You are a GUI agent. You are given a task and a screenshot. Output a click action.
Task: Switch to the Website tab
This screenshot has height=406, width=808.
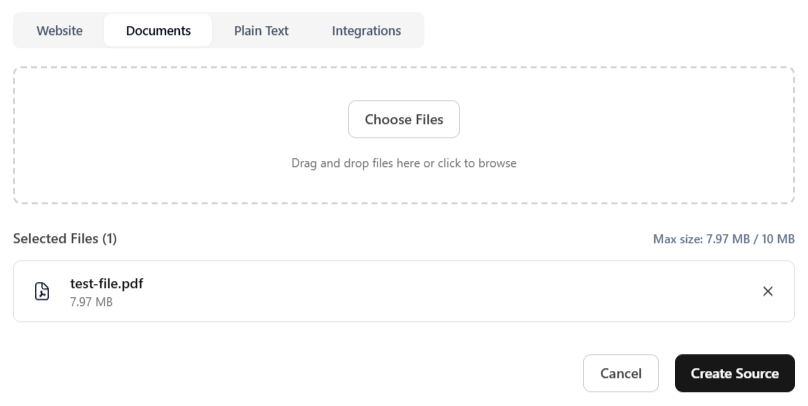(59, 30)
